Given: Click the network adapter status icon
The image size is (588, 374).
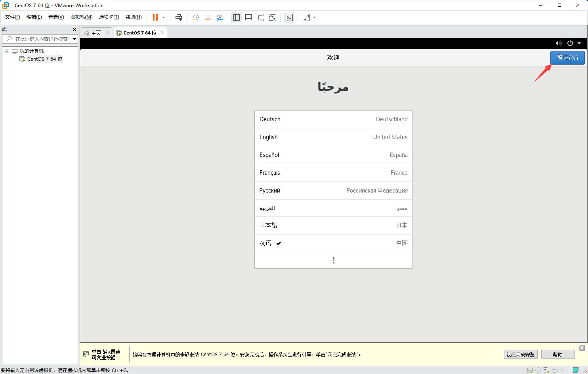Looking at the screenshot, I should [x=546, y=370].
